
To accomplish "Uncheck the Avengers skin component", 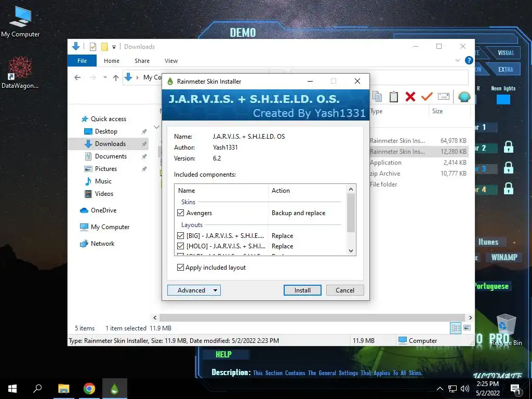I will pos(180,212).
